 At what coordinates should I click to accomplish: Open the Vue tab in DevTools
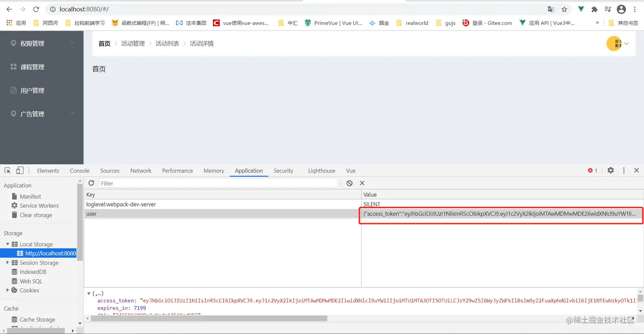tap(351, 171)
